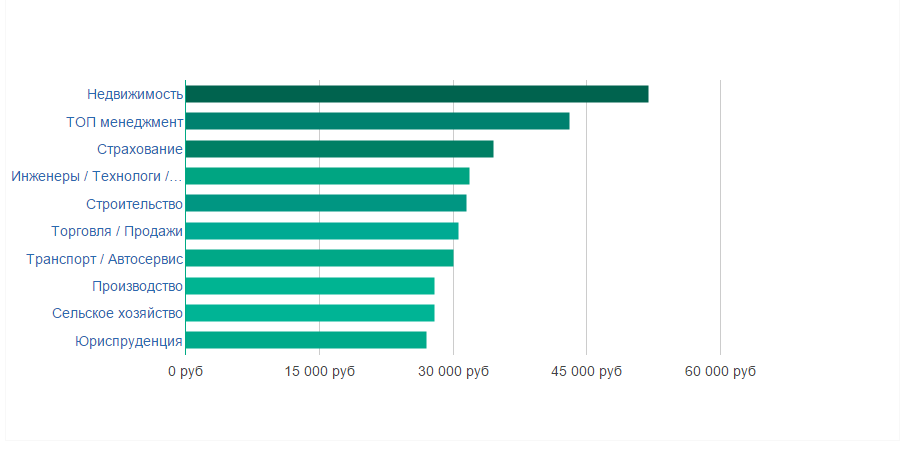Open the Транспорт / Автосервис label
This screenshot has height=474, width=908.
coord(105,259)
